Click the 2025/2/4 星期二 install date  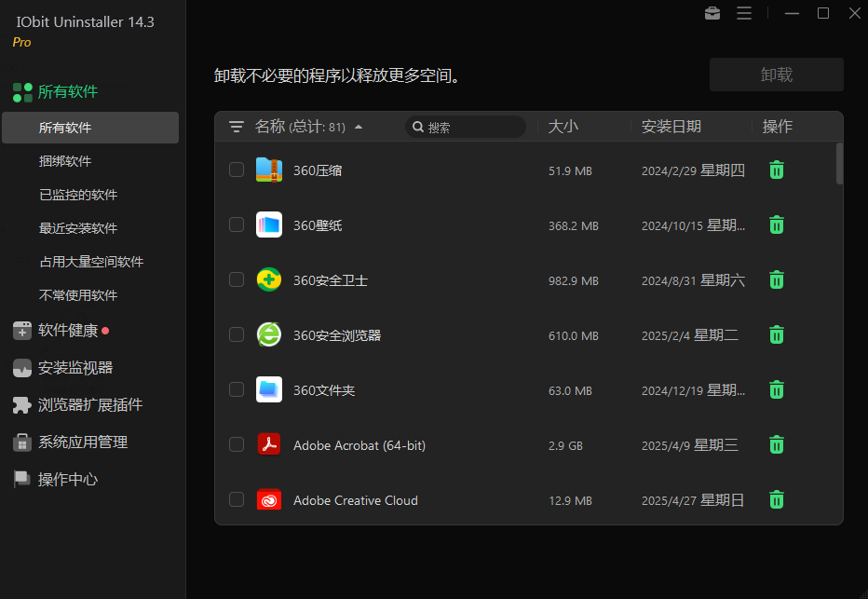tap(690, 335)
